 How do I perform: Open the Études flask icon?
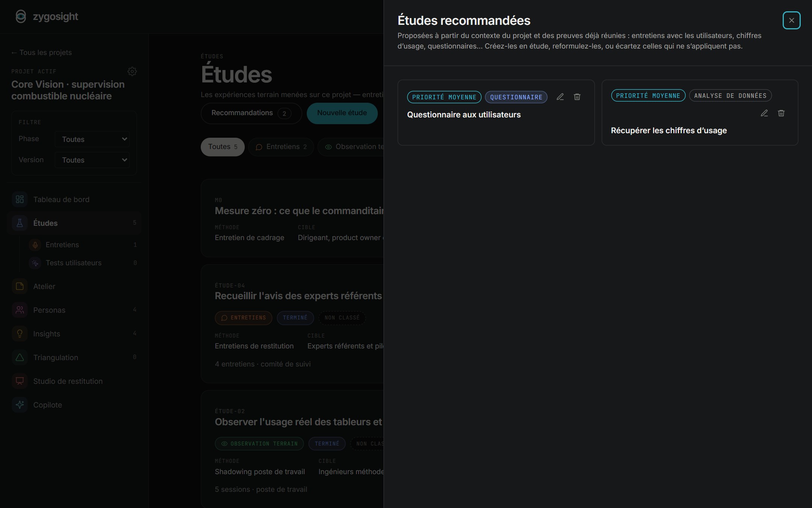pyautogui.click(x=20, y=223)
